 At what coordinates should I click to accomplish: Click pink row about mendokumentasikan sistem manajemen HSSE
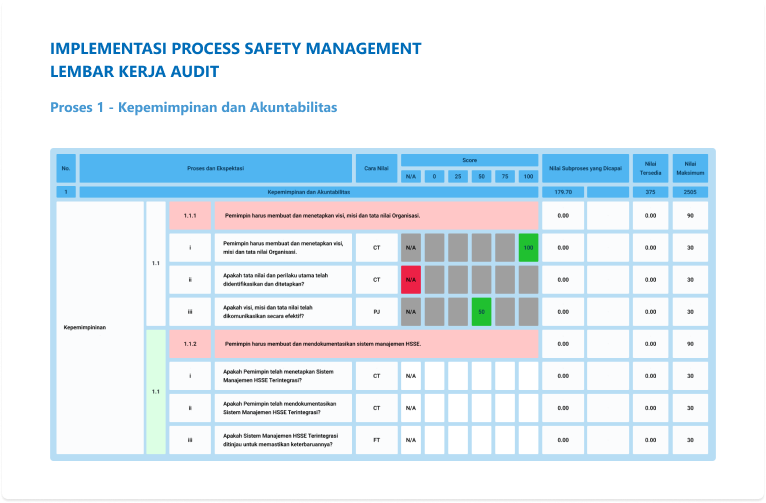[376, 344]
